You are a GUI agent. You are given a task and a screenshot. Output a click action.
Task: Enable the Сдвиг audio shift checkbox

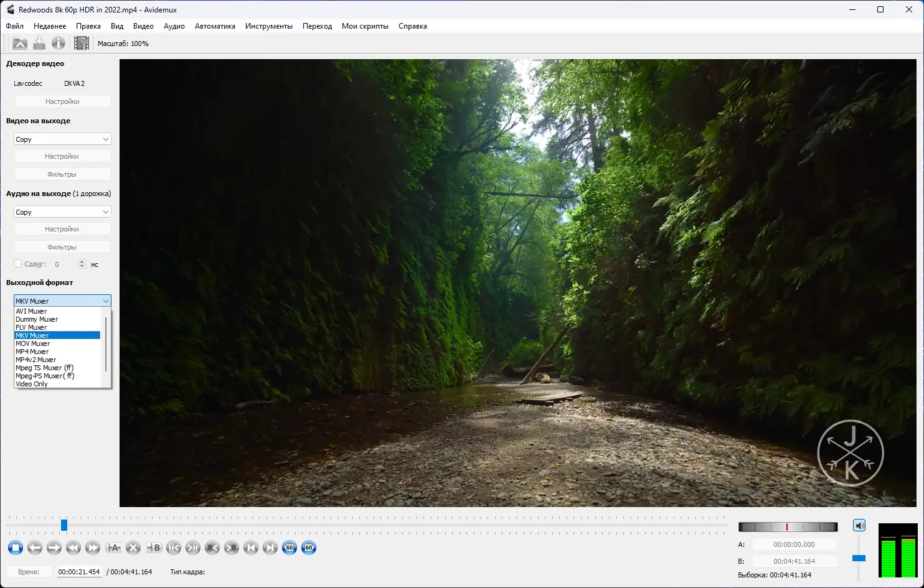click(18, 264)
